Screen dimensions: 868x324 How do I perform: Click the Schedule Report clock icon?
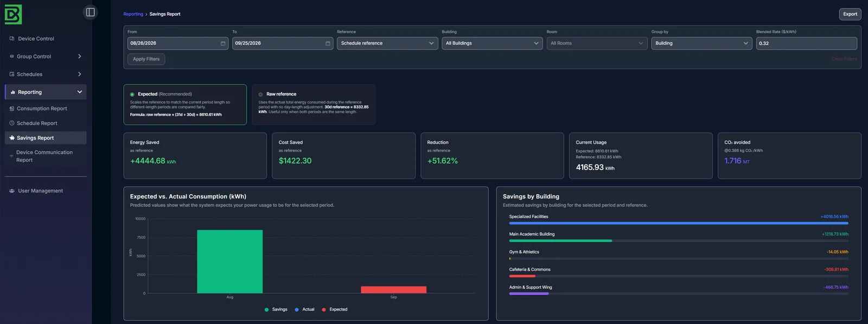pos(12,123)
